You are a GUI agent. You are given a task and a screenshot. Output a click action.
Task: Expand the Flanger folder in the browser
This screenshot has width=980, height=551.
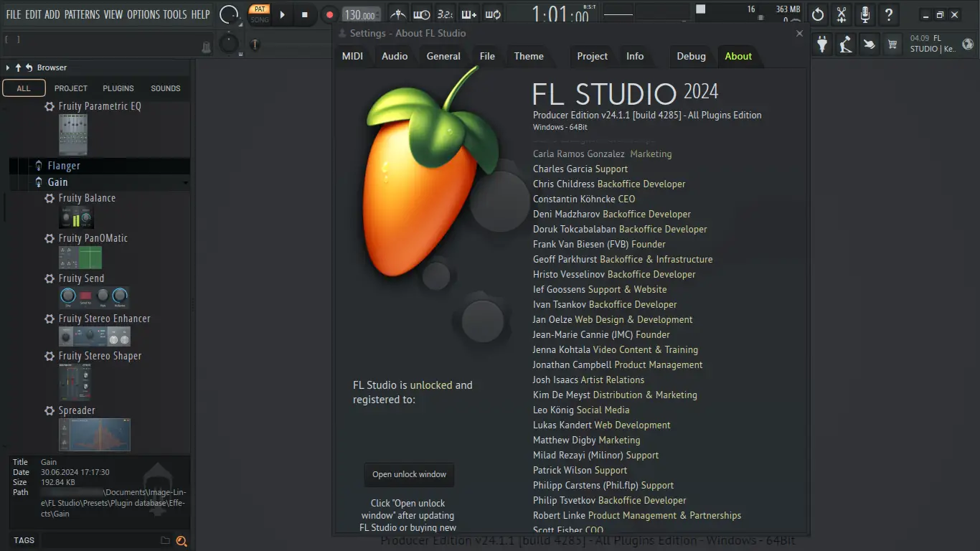64,166
